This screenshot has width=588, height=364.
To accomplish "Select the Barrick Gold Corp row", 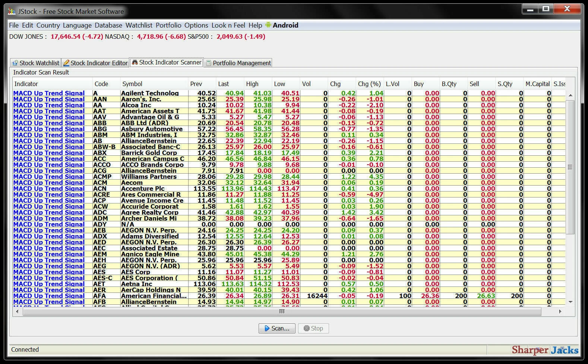I will click(x=289, y=153).
